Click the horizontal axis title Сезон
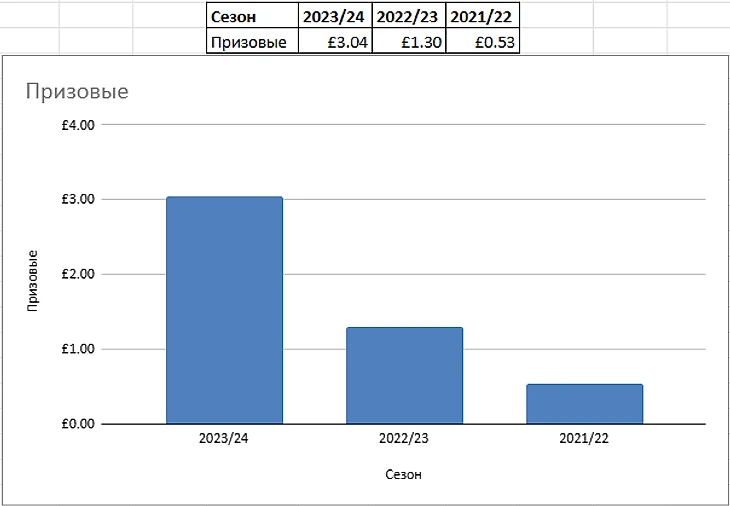 pos(404,474)
